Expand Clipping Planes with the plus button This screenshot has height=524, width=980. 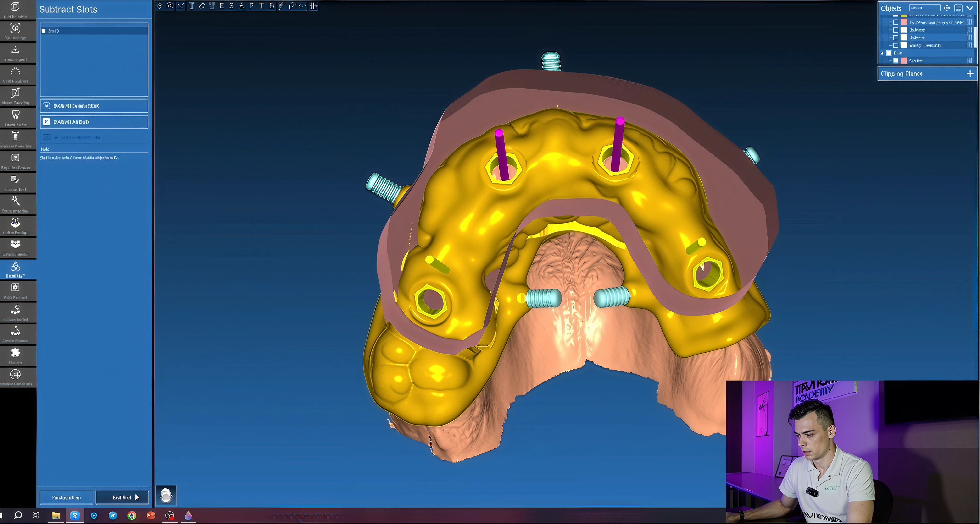point(970,73)
